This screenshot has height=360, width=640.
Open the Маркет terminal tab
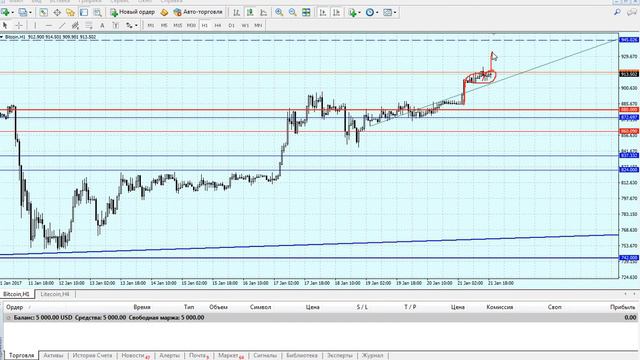coord(231,356)
